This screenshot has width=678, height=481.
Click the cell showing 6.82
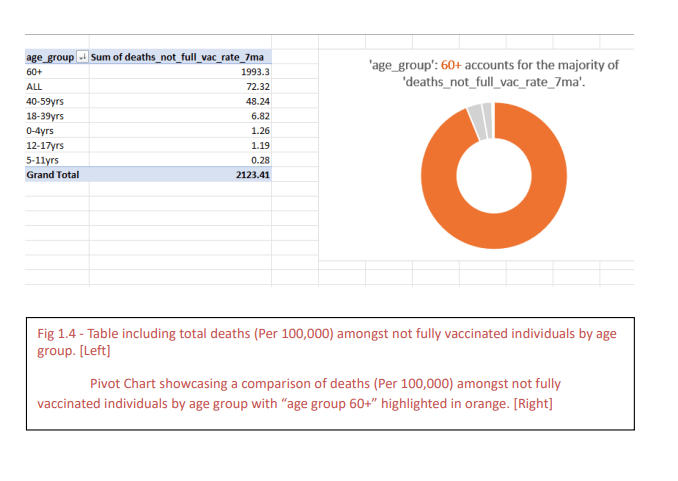pyautogui.click(x=262, y=116)
